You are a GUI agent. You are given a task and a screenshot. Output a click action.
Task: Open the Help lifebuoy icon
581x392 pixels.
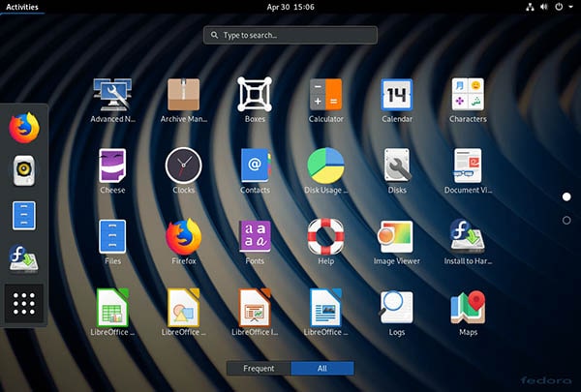coord(325,237)
